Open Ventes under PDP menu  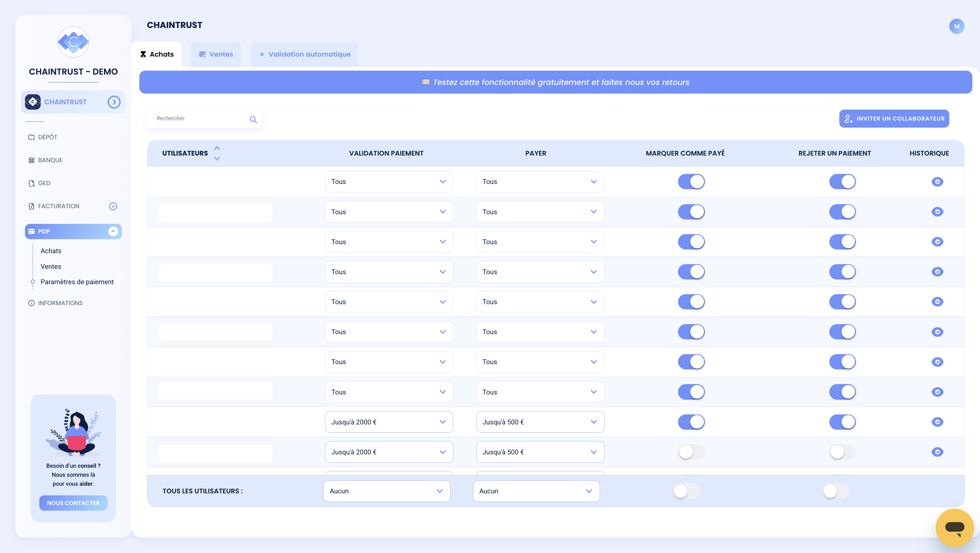coord(51,267)
